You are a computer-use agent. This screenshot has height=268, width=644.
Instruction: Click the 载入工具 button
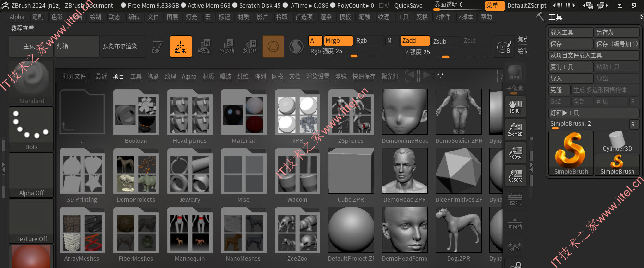click(x=571, y=32)
